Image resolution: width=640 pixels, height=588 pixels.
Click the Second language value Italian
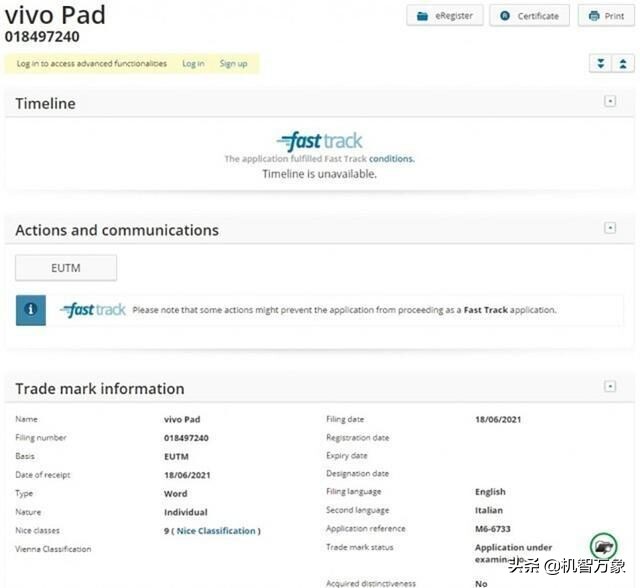489,510
